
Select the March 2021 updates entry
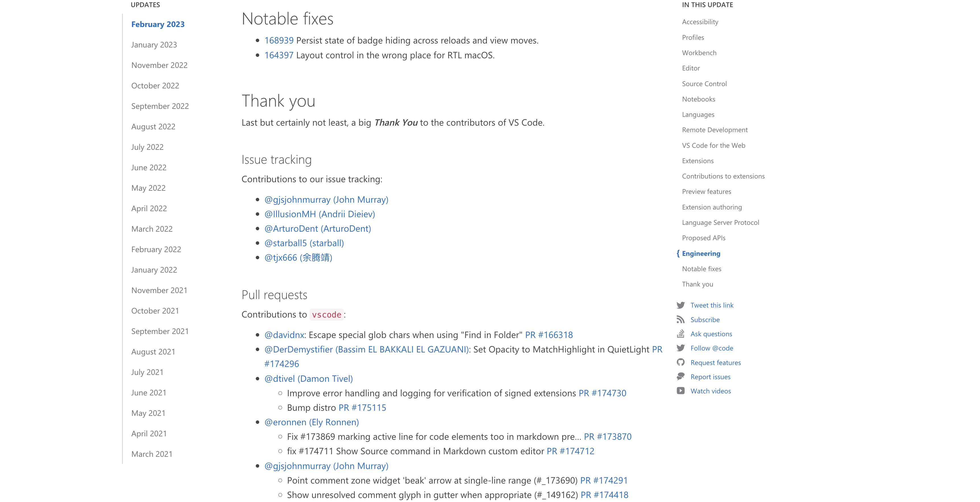tap(151, 454)
